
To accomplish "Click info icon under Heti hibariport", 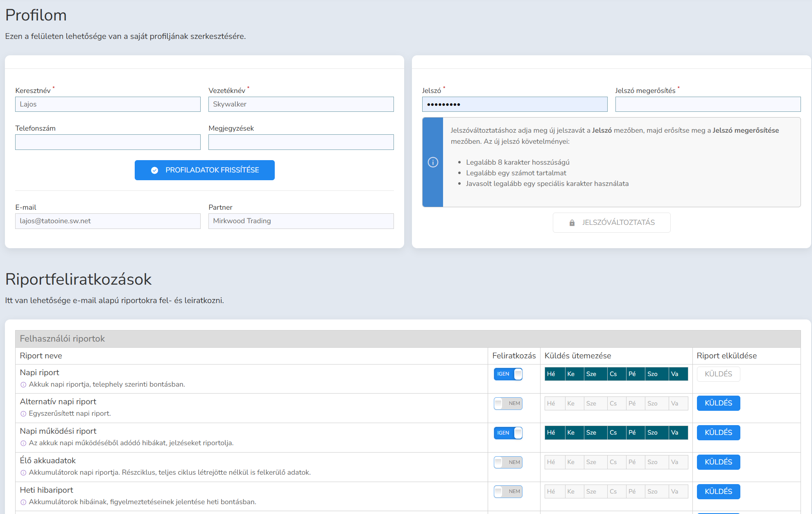I will (23, 502).
